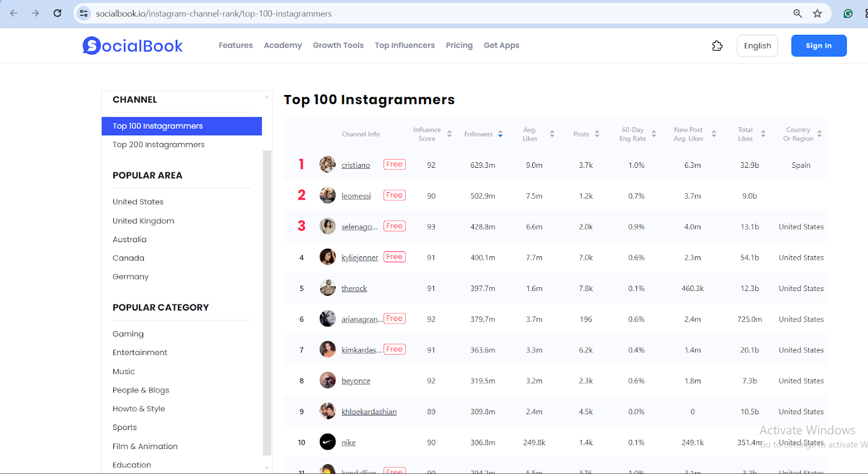Click arianagrande's profile avatar
This screenshot has width=868, height=474.
(x=328, y=319)
